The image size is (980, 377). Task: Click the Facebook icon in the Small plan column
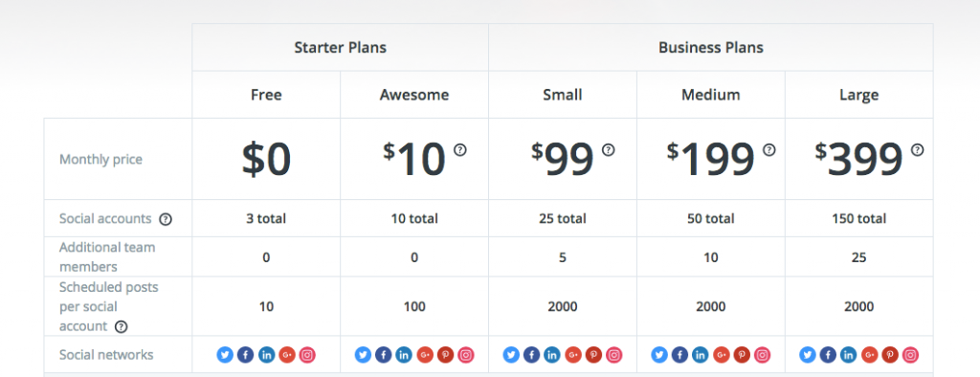[x=531, y=355]
